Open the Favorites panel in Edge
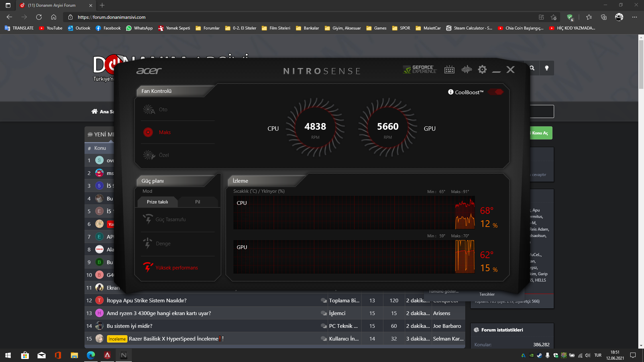644x362 pixels. 589,17
